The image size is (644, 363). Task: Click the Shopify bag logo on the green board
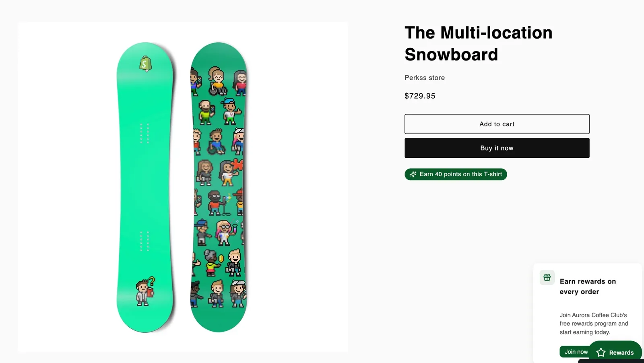tap(145, 64)
